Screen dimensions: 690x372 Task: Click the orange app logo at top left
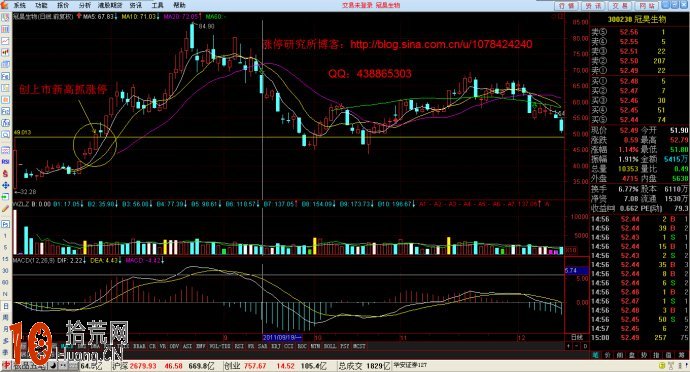(x=4, y=5)
